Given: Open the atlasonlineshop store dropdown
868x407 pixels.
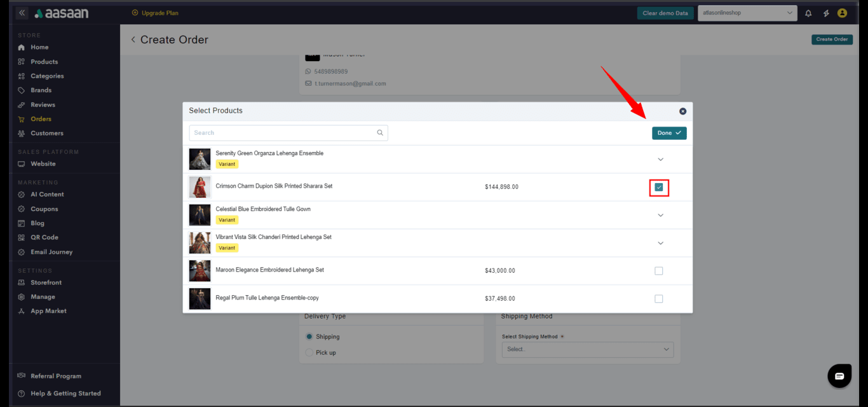Looking at the screenshot, I should (x=747, y=13).
